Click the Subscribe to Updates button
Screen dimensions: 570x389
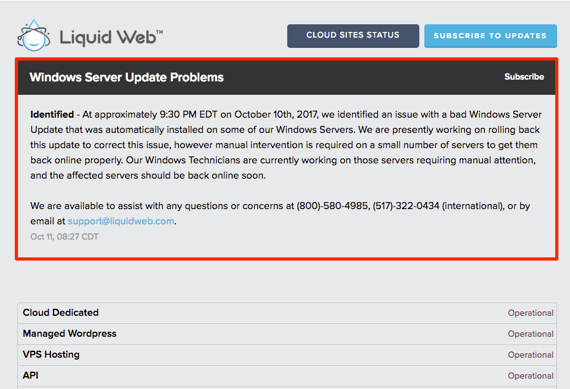coord(490,36)
